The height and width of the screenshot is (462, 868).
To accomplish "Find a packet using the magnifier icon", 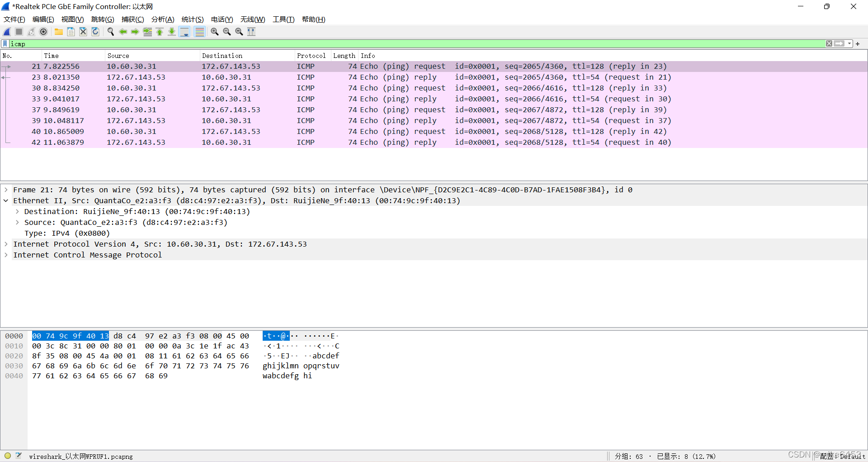I will pyautogui.click(x=111, y=32).
